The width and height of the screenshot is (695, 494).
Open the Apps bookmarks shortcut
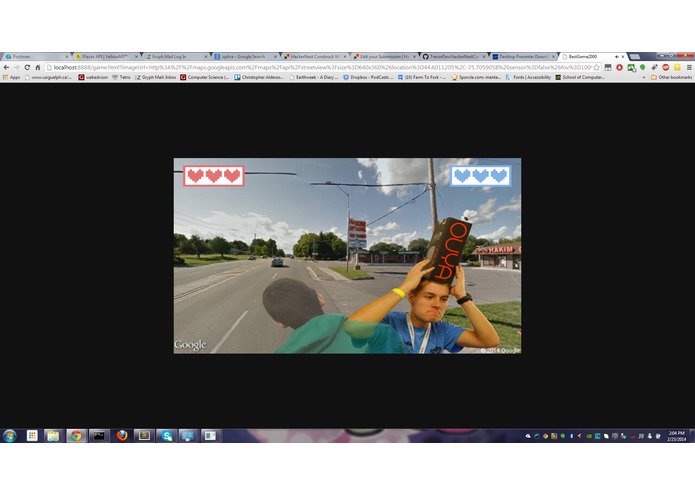pyautogui.click(x=12, y=77)
